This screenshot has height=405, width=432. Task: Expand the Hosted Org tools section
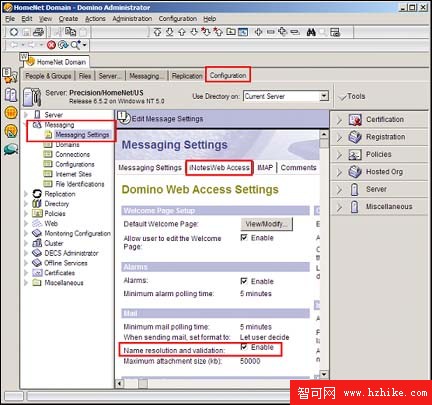(x=339, y=172)
